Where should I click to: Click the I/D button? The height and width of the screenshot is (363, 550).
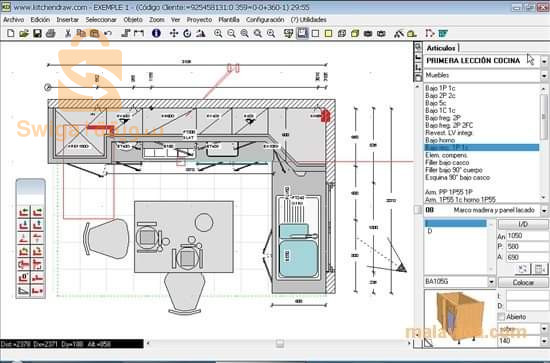[x=523, y=224]
